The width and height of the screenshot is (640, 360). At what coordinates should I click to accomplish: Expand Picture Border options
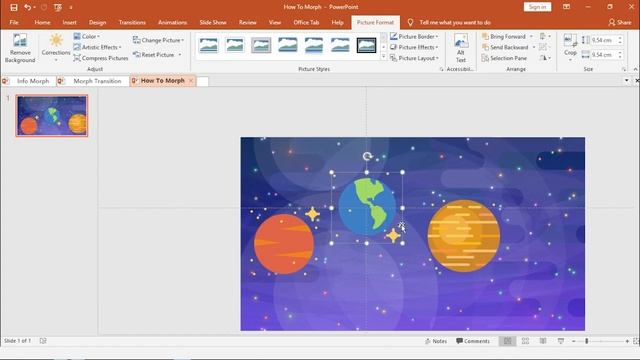[414, 36]
